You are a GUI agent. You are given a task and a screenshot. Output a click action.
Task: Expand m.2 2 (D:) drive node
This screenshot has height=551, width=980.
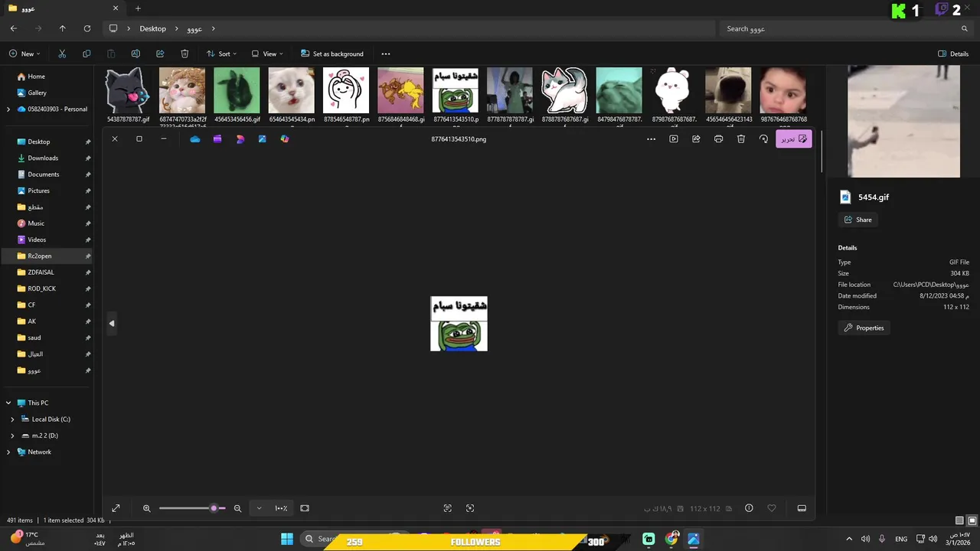(x=12, y=435)
